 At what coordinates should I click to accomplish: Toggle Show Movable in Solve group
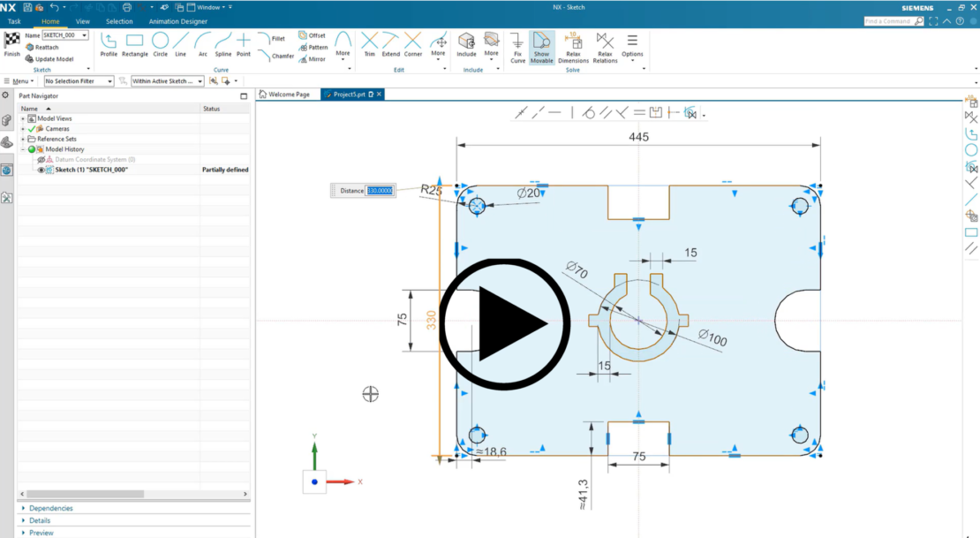click(x=541, y=44)
